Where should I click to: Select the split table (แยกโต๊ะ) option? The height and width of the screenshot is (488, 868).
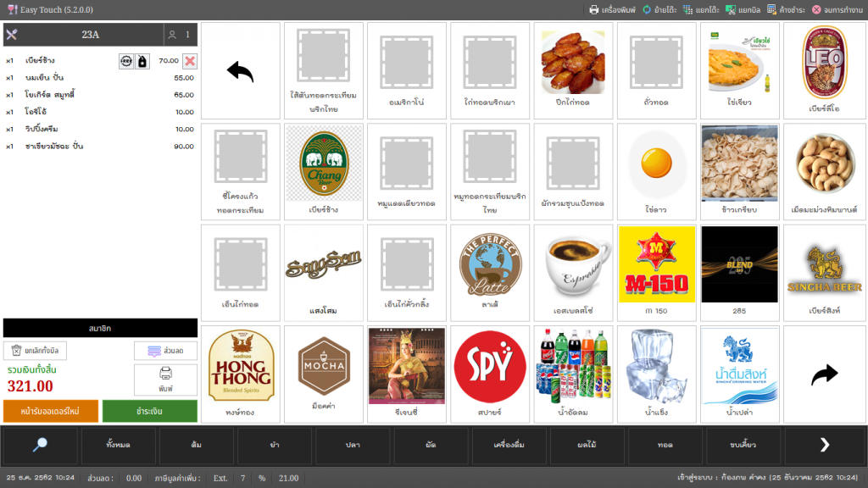tap(701, 9)
